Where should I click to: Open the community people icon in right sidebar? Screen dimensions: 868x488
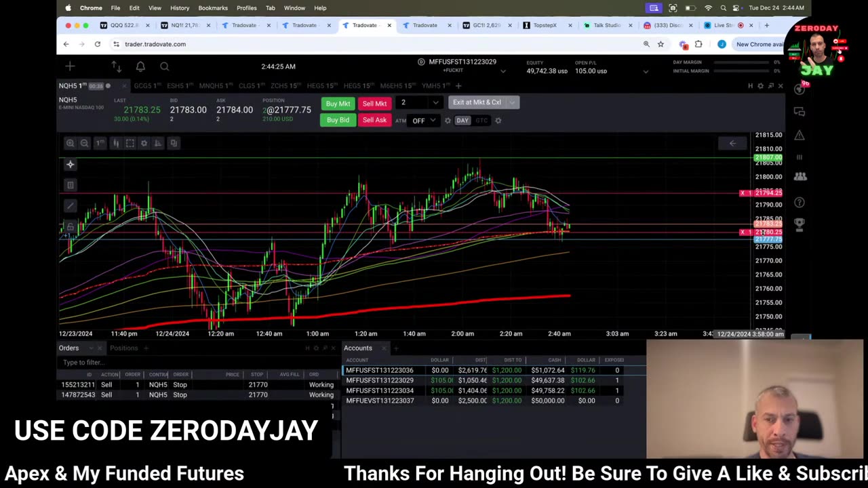tap(800, 176)
